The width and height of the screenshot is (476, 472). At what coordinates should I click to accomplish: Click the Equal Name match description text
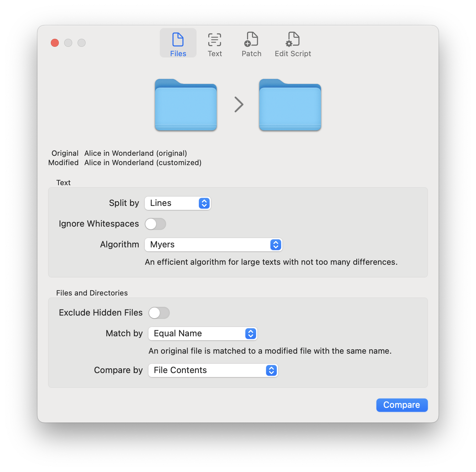[270, 351]
